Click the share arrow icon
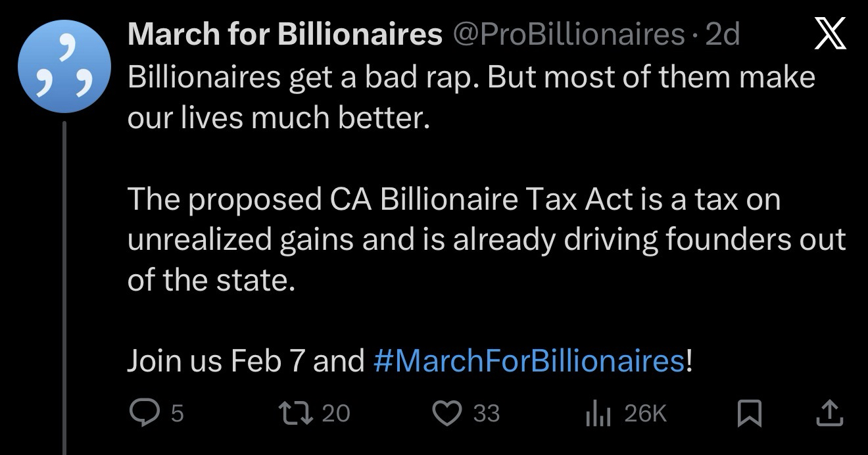 click(x=829, y=413)
